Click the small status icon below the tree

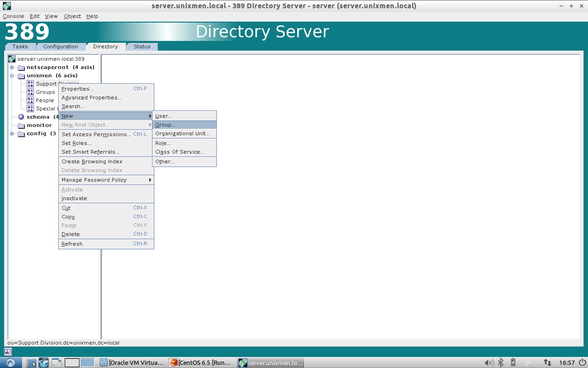[8, 352]
